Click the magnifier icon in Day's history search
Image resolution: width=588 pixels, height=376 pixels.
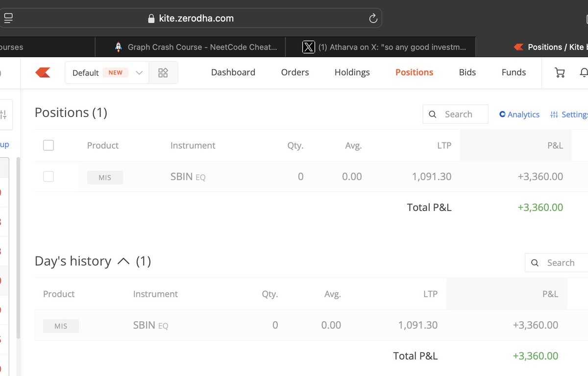click(x=535, y=263)
